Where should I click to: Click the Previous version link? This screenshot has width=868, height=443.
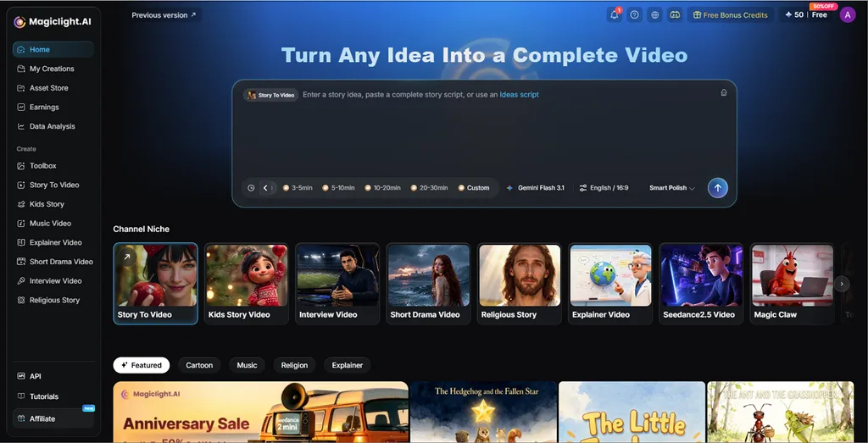coord(164,15)
